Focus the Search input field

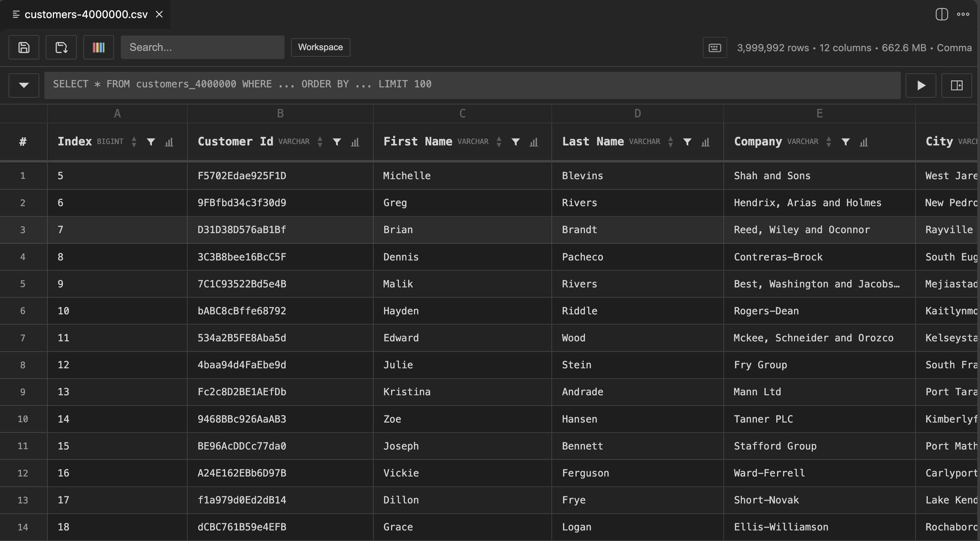click(202, 47)
